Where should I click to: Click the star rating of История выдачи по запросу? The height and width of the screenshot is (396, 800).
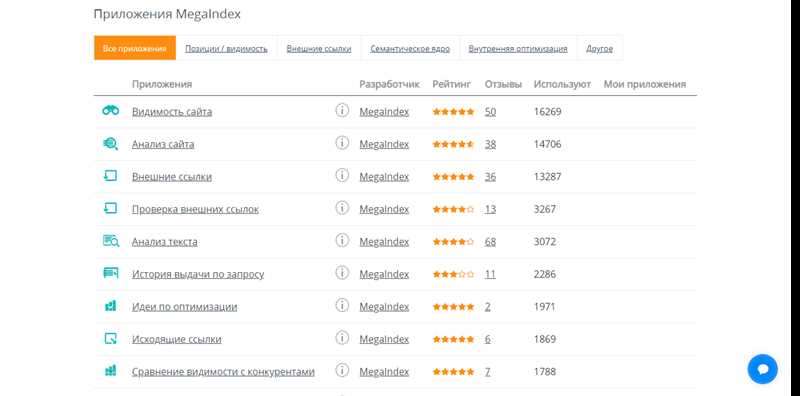[453, 274]
